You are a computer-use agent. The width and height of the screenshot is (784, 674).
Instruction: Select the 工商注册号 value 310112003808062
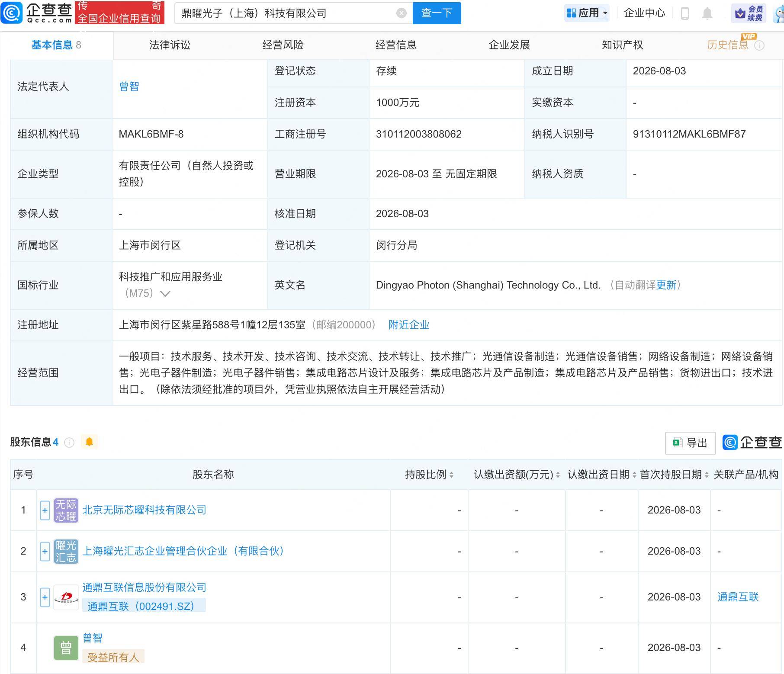pos(419,134)
